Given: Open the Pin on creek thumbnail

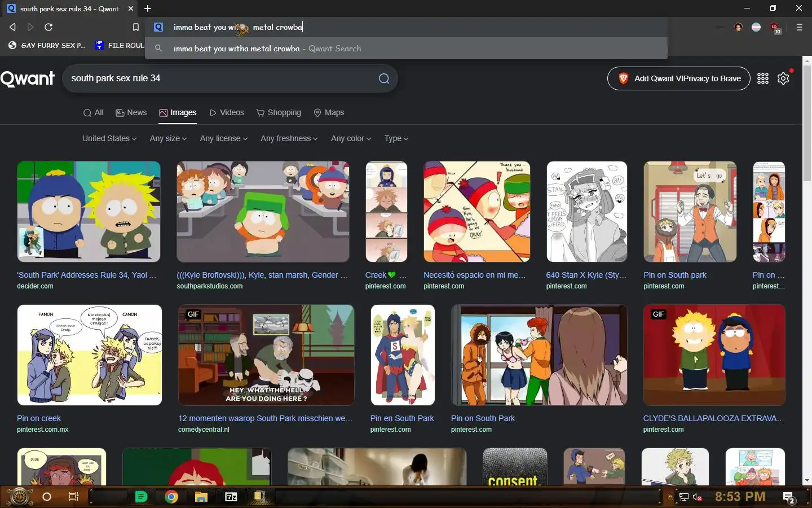Looking at the screenshot, I should [89, 355].
